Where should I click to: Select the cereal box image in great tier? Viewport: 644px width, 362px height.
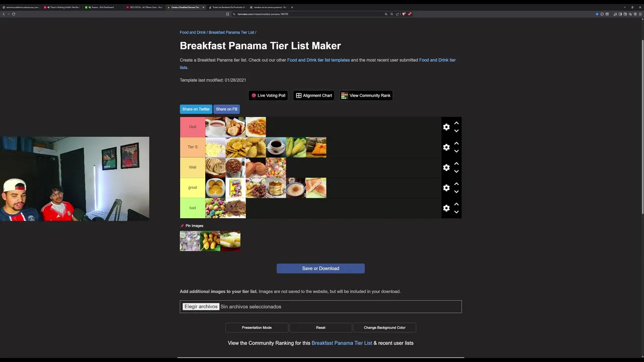tap(235, 188)
